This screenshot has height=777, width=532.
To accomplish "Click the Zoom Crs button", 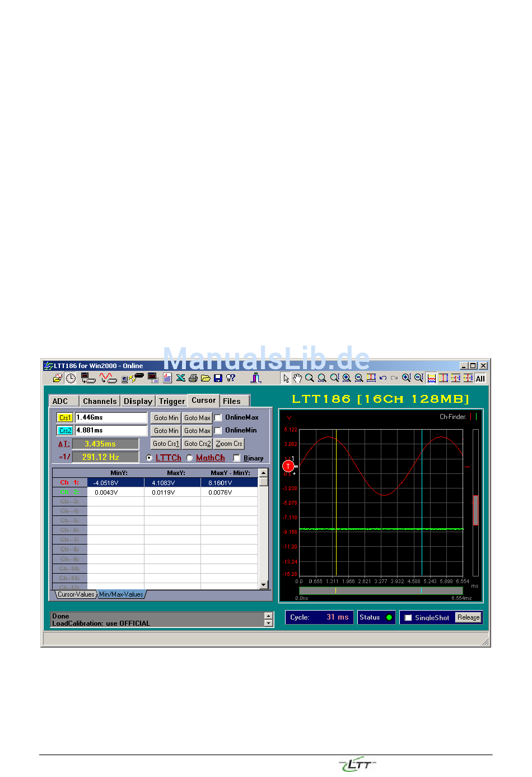I will click(229, 444).
